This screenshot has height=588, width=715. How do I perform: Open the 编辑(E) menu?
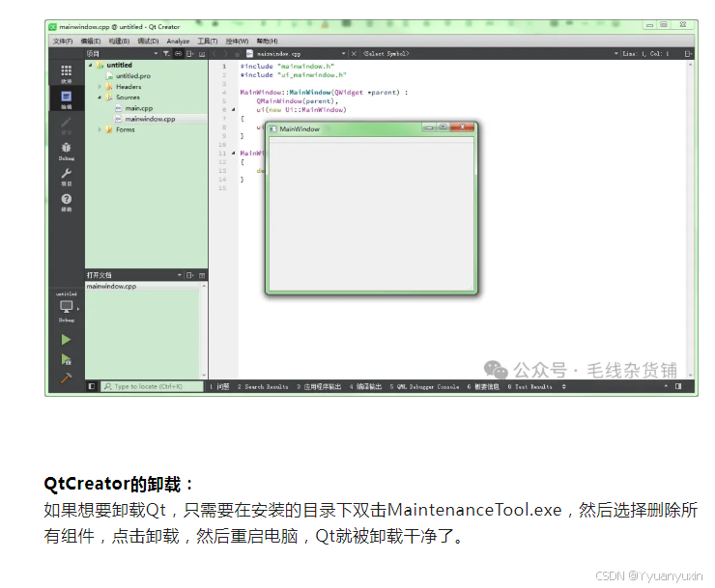91,41
